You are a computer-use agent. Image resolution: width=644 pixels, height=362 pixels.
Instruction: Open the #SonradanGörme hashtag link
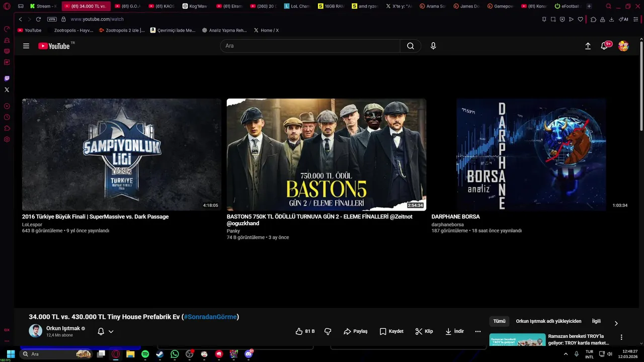click(x=210, y=317)
